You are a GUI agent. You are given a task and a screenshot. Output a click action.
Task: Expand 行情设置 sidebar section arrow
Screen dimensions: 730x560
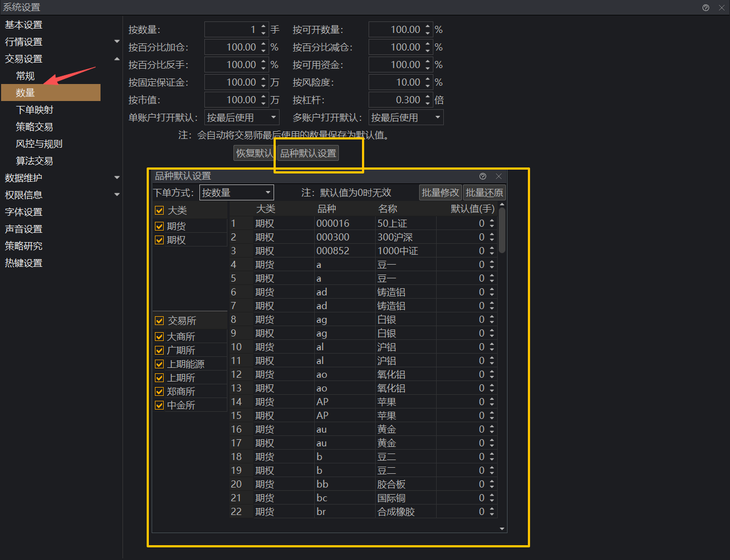pyautogui.click(x=116, y=42)
